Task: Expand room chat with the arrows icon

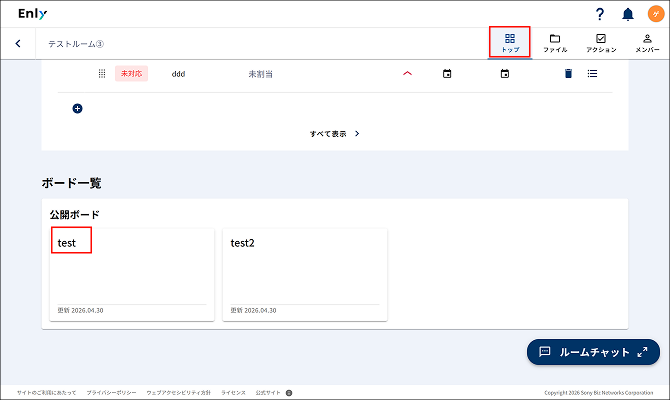Action: [642, 352]
